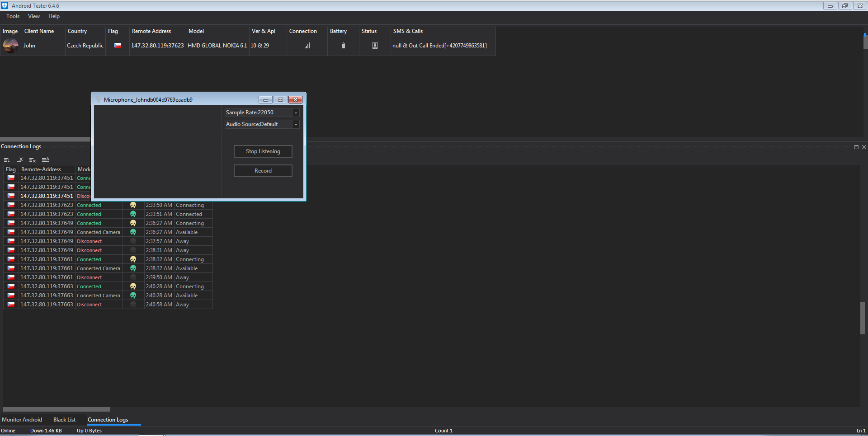Click the green skull icon at 2:40:28 AM Available
This screenshot has width=868, height=436.
tap(133, 295)
